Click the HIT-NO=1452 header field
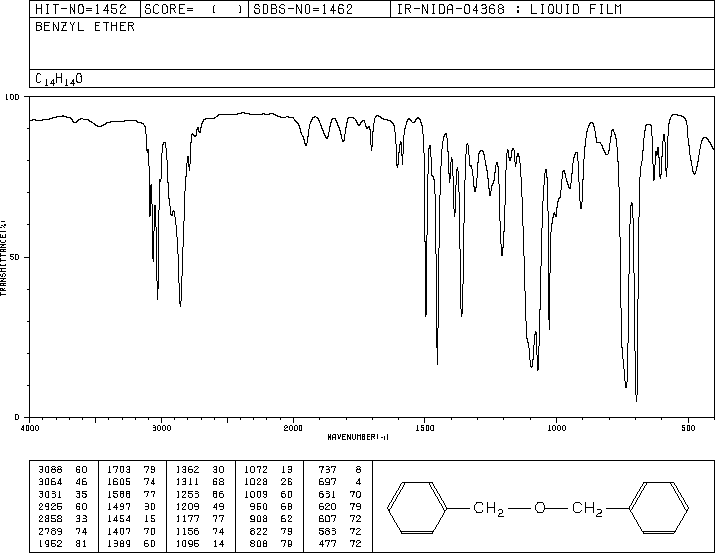 [72, 10]
